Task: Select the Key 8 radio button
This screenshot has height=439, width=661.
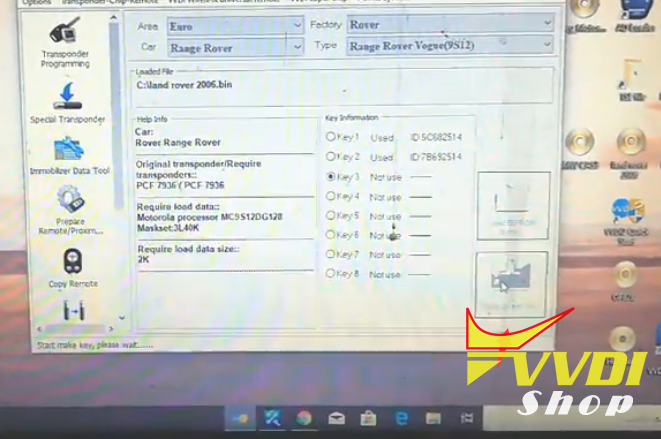Action: click(x=330, y=273)
